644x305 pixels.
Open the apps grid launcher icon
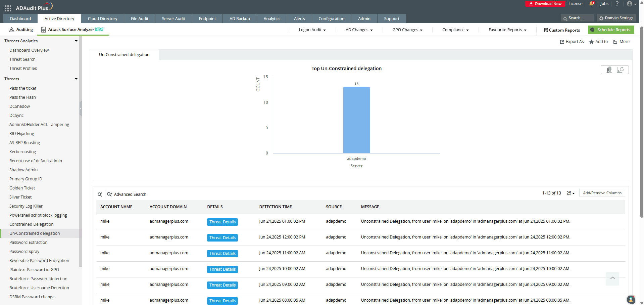8,8
